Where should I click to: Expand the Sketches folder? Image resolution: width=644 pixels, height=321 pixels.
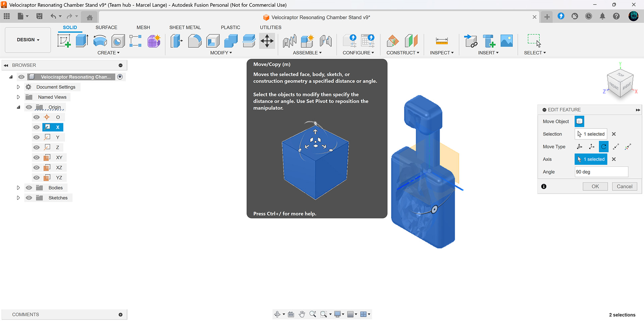tap(18, 198)
